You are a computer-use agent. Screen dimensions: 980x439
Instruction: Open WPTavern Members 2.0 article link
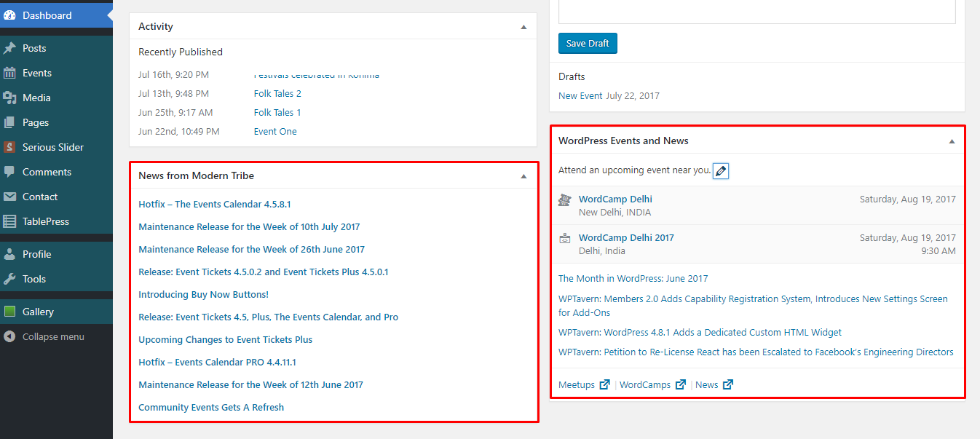tap(753, 306)
